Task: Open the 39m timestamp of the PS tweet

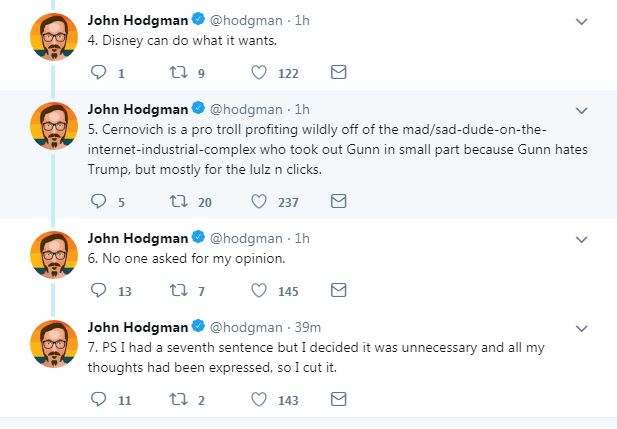Action: (x=305, y=327)
